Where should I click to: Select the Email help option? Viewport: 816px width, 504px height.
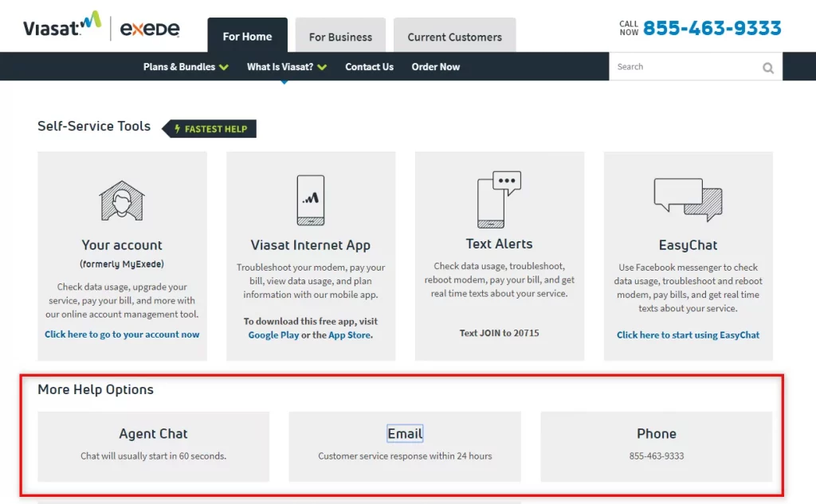pos(405,446)
